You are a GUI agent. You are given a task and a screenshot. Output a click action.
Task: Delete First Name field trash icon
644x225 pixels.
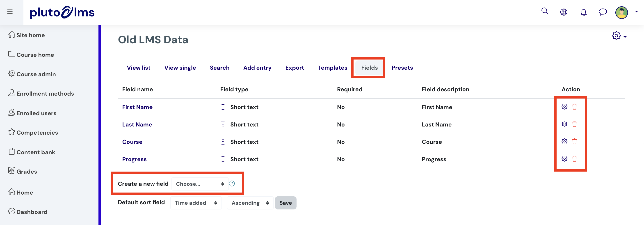click(x=575, y=107)
